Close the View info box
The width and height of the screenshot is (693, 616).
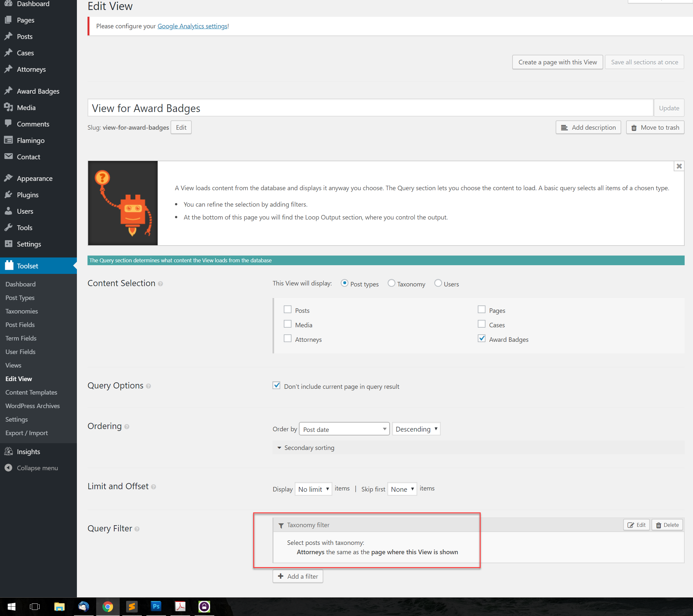click(679, 166)
